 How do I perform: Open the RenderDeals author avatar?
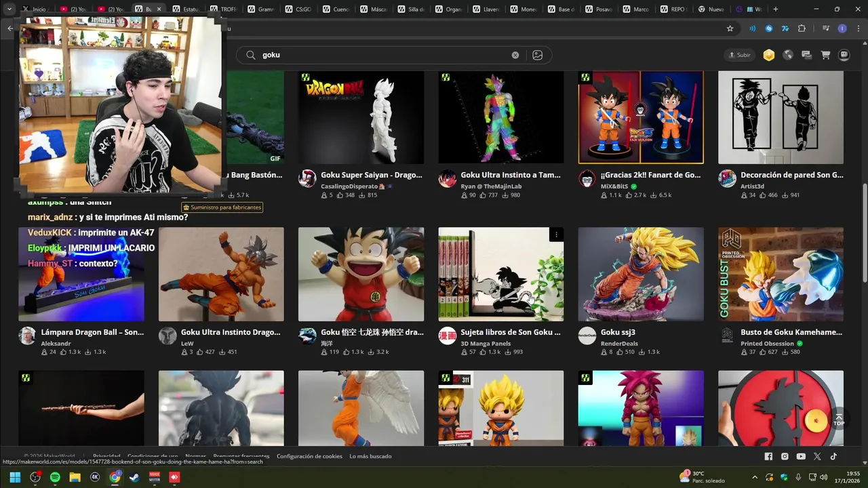587,336
